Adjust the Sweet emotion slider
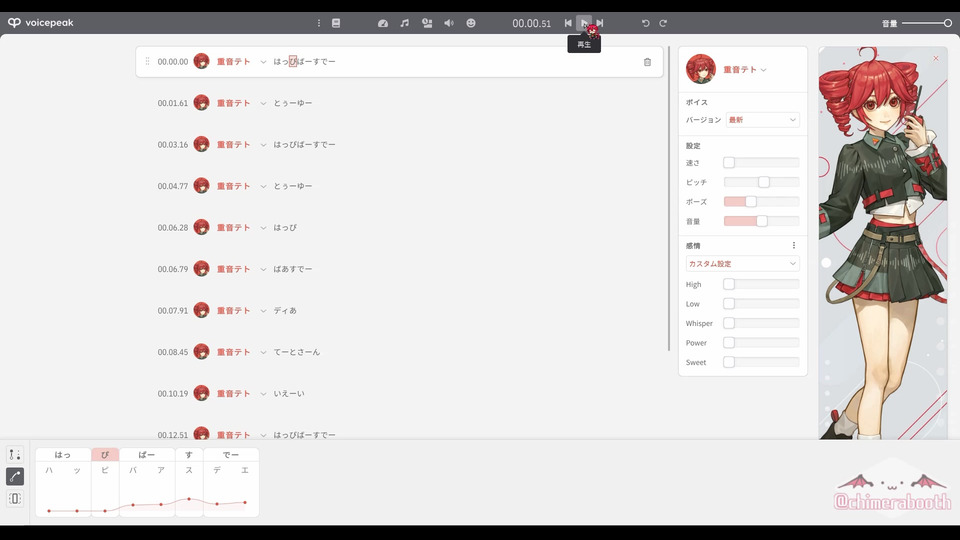Viewport: 960px width, 540px height. tap(762, 362)
